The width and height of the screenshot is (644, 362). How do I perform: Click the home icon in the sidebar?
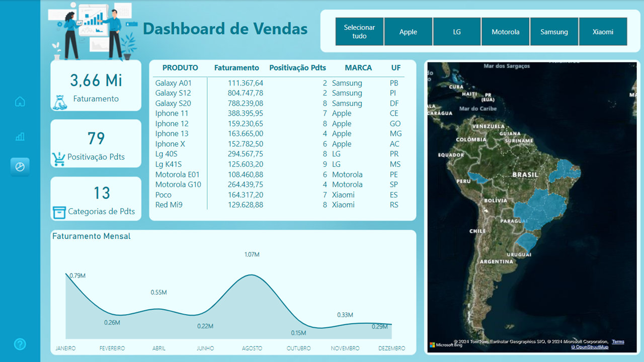pyautogui.click(x=20, y=102)
